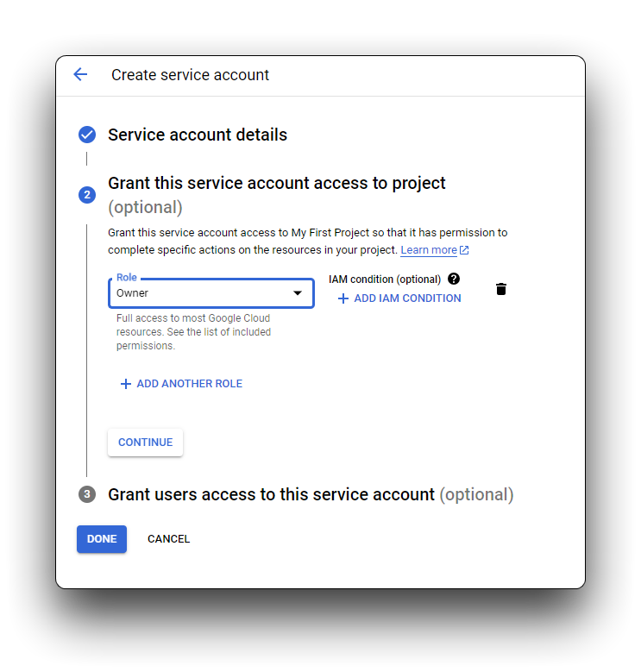This screenshot has width=641, height=672.
Task: Expand Service account details step
Action: coord(198,135)
